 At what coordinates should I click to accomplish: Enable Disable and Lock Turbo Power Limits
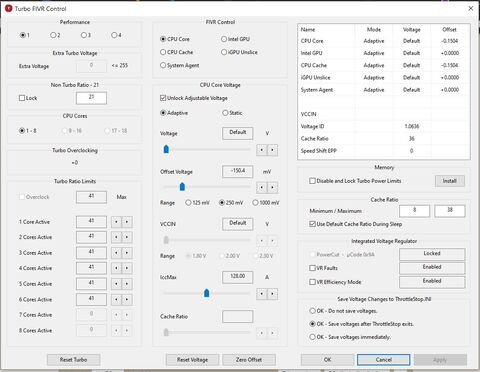click(x=312, y=181)
